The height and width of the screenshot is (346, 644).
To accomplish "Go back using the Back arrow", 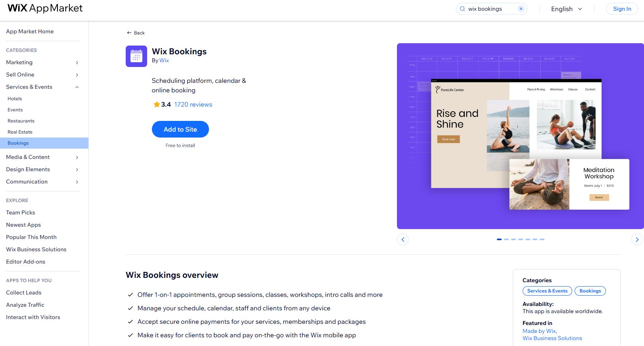I will tap(136, 33).
